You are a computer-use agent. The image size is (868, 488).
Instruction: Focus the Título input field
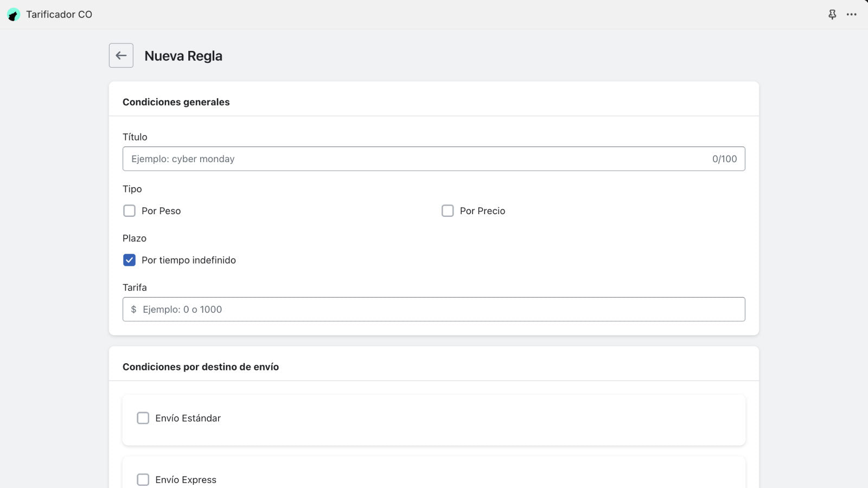(x=433, y=159)
